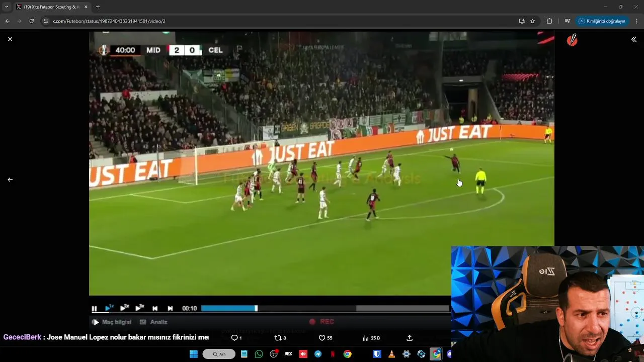Viewport: 644px width, 362px height.
Task: Open the Windows Start menu
Action: pos(194,354)
